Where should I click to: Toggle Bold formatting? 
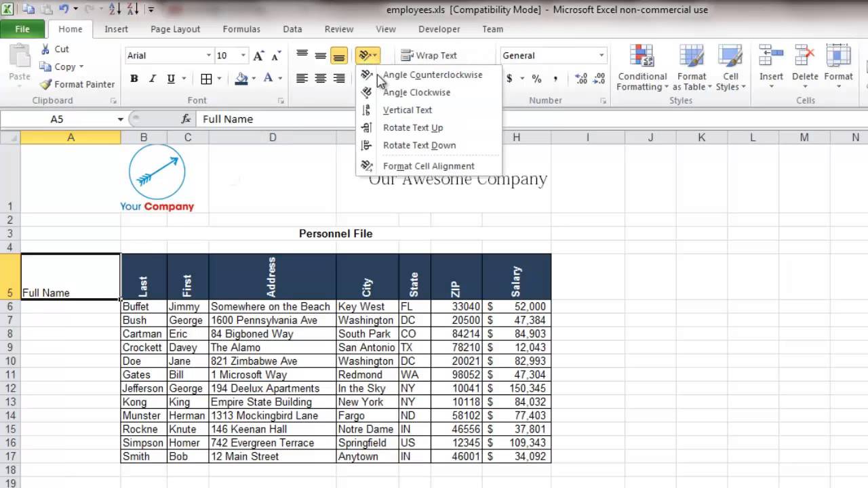tap(134, 79)
